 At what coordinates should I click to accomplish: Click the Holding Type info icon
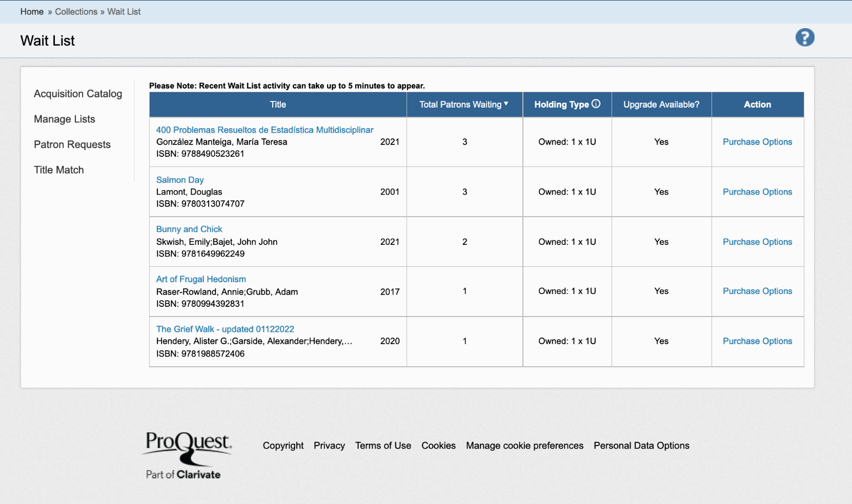(596, 103)
